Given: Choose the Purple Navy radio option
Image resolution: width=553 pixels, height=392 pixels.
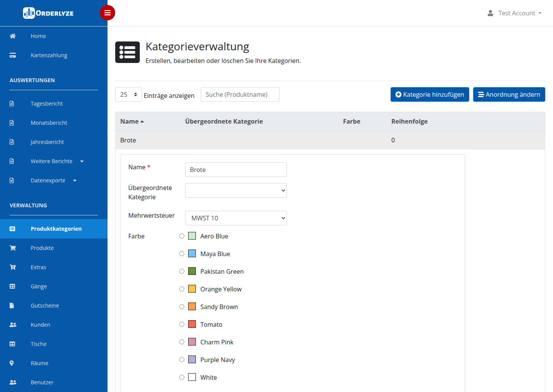Looking at the screenshot, I should [x=182, y=360].
